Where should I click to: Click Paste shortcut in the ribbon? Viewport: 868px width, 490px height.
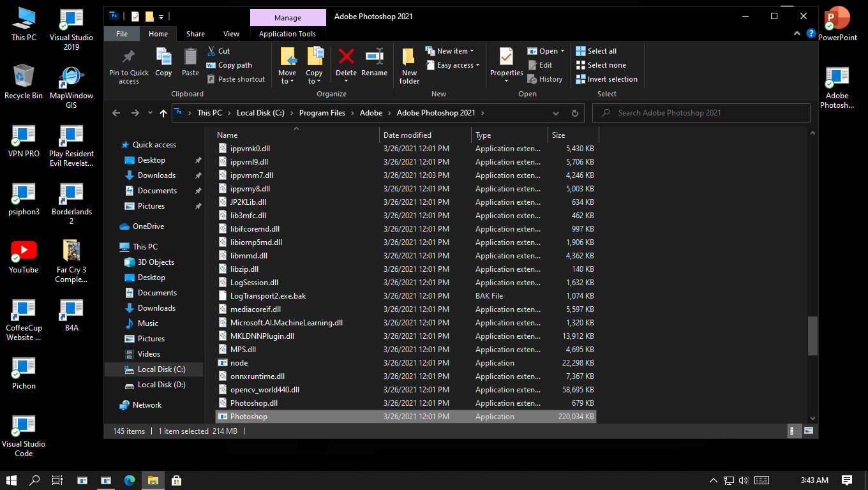[x=236, y=79]
